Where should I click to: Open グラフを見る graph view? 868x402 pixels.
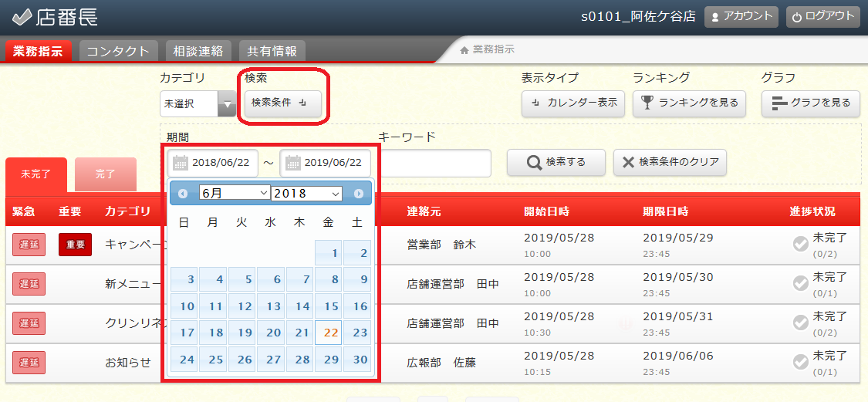coord(811,103)
